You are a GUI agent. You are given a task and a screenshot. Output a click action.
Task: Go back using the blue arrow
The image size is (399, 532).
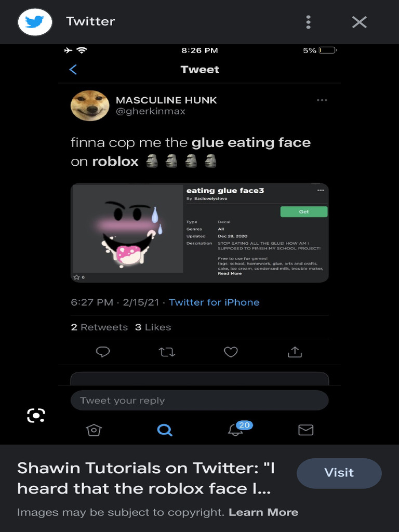click(73, 70)
